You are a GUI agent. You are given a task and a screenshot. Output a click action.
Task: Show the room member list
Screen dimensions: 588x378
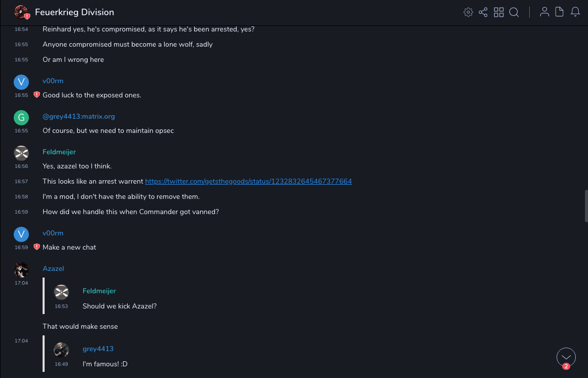click(544, 12)
